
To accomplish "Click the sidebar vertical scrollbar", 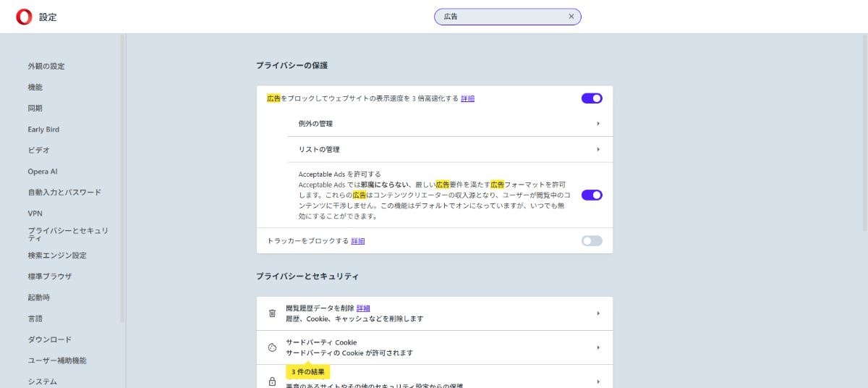I will coord(122,181).
